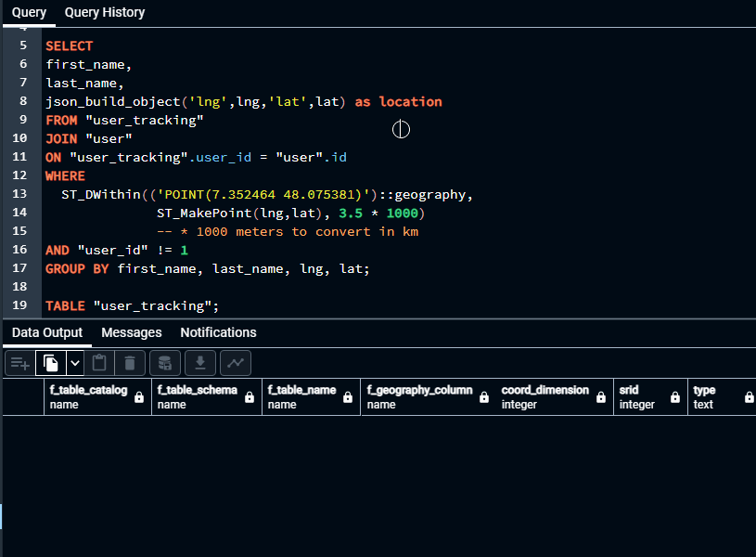Click GROUP BY on line 17

[77, 269]
